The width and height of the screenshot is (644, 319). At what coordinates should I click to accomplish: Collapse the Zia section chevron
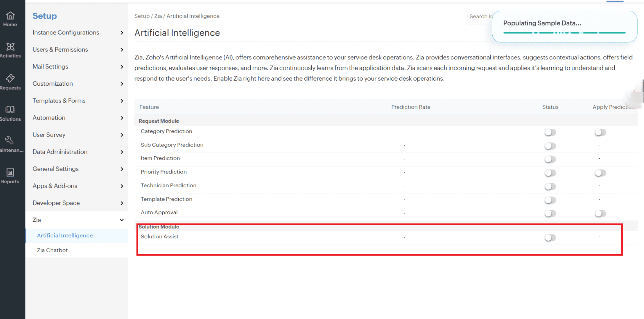click(122, 220)
